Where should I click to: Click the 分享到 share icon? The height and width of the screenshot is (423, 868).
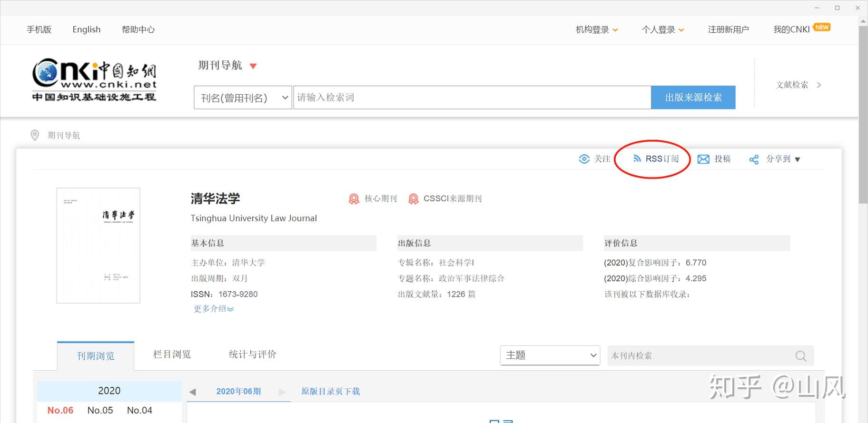(x=754, y=159)
